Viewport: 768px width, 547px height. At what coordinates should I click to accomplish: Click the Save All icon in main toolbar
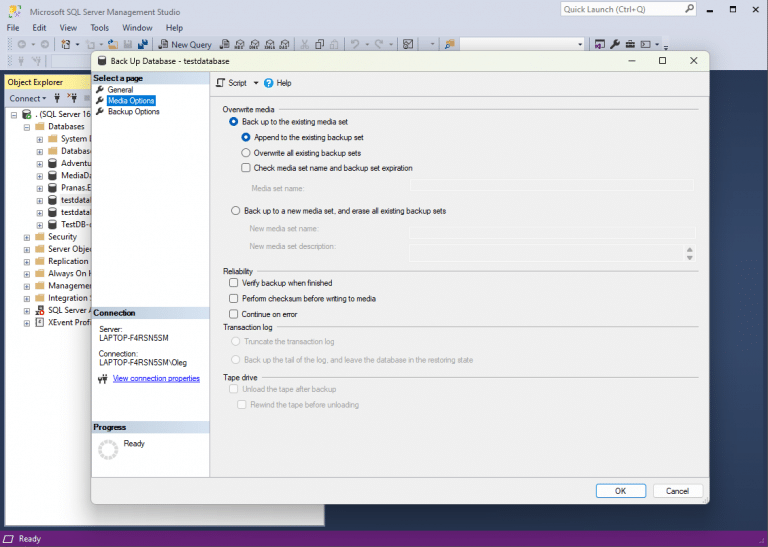tap(143, 45)
